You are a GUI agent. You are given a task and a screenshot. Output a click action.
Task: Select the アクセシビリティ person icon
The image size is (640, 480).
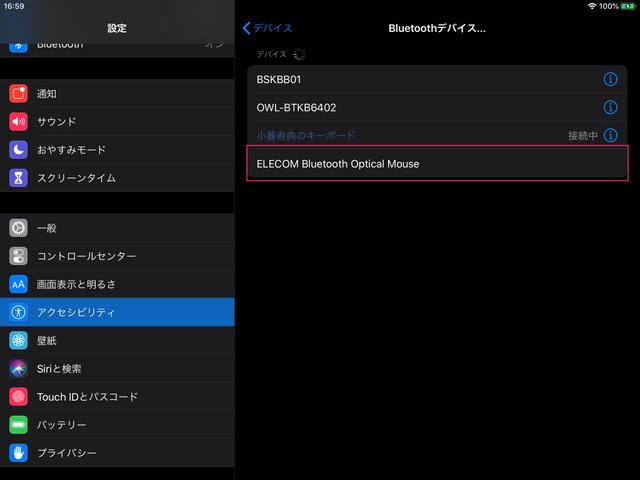18,312
